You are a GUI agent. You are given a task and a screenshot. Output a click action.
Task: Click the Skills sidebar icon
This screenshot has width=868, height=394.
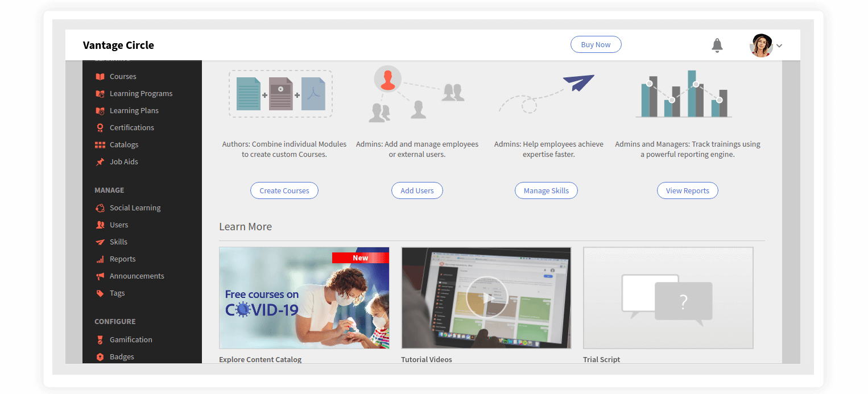click(x=100, y=242)
